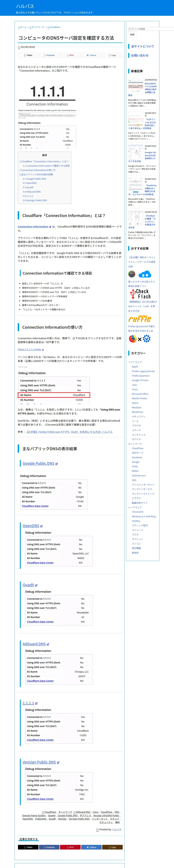Click external-link icon after Connection Information paragraph link
174x868 pixels.
click(x=50, y=227)
